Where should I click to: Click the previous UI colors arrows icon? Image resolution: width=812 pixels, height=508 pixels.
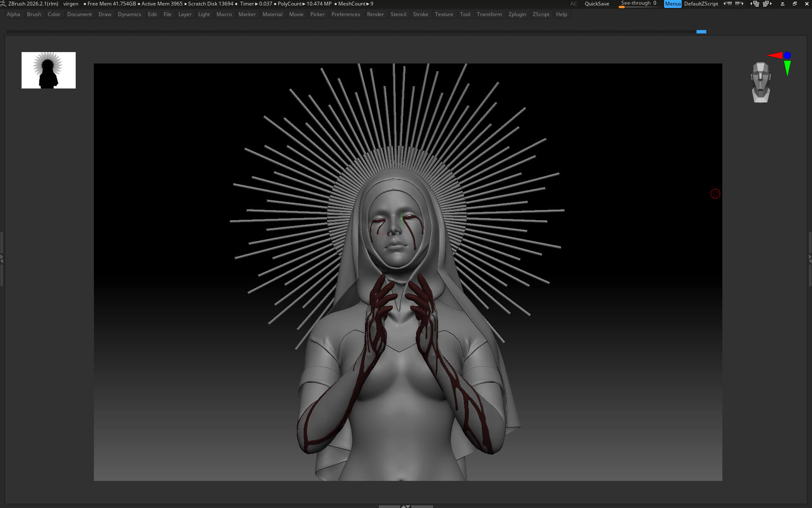pos(727,3)
